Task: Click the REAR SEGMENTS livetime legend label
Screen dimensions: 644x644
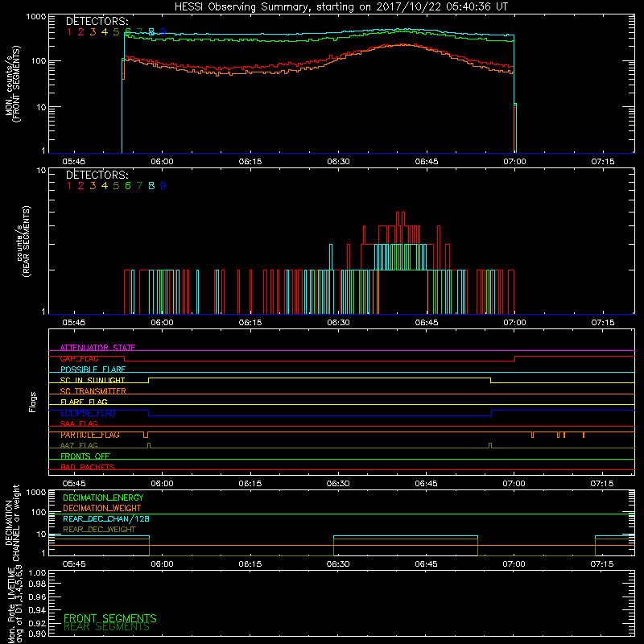Action: coord(107,627)
